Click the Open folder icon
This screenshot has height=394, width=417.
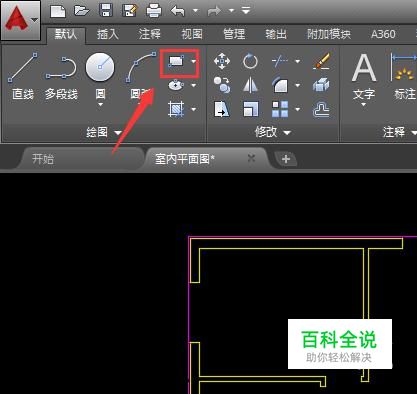tap(82, 11)
